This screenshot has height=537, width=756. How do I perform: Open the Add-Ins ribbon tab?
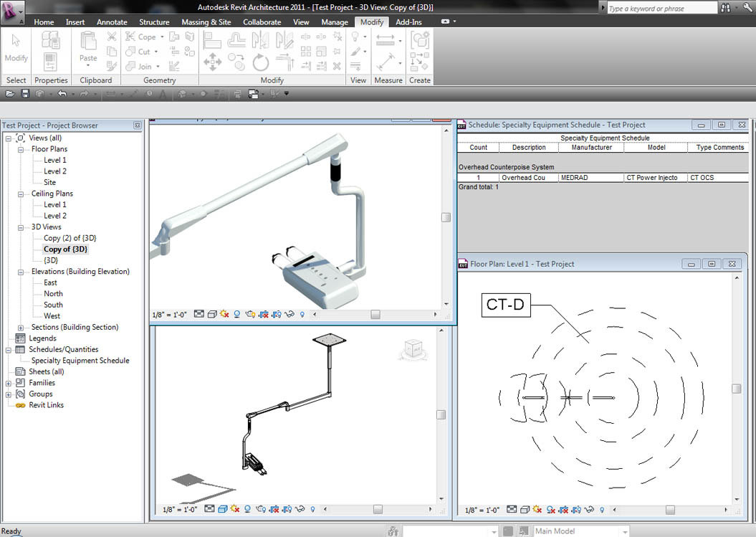click(x=408, y=22)
